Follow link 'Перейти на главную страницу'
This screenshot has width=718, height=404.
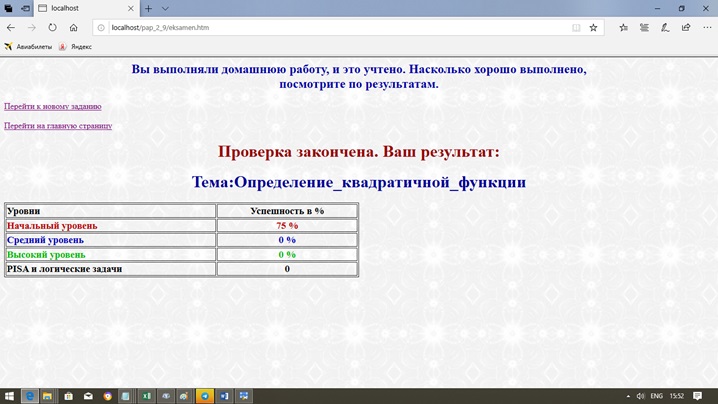(x=57, y=126)
